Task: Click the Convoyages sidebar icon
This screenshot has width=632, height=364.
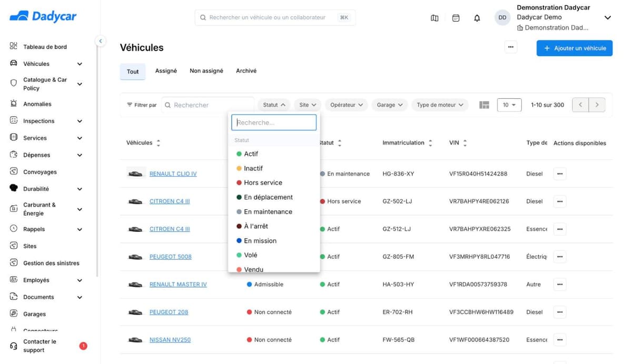Action: coord(14,171)
